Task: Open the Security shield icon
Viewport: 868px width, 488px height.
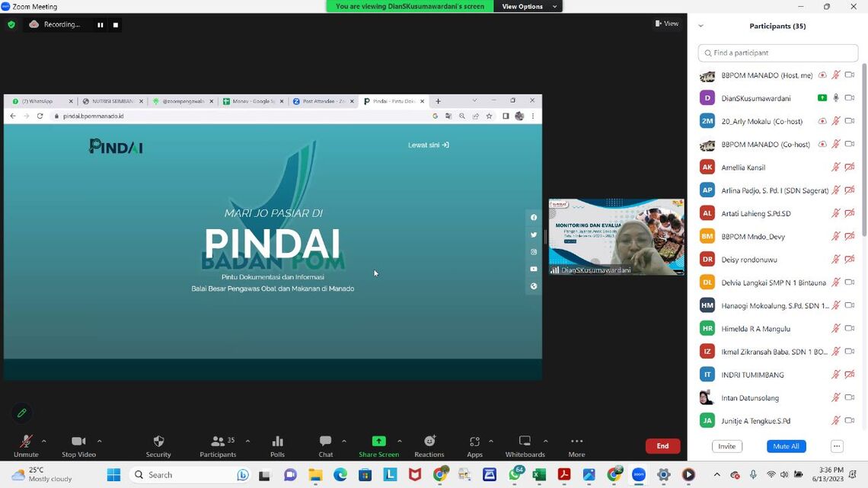Action: point(158,442)
